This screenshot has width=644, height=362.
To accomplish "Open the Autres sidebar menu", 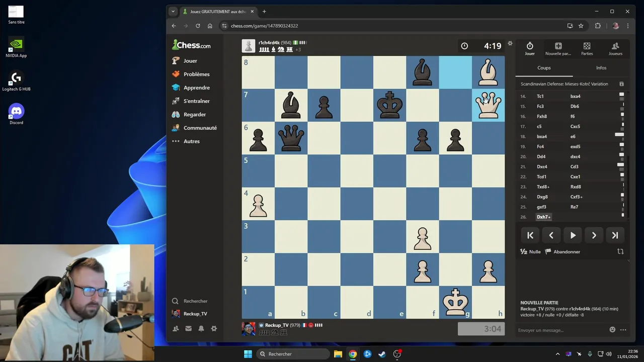I will click(x=186, y=141).
